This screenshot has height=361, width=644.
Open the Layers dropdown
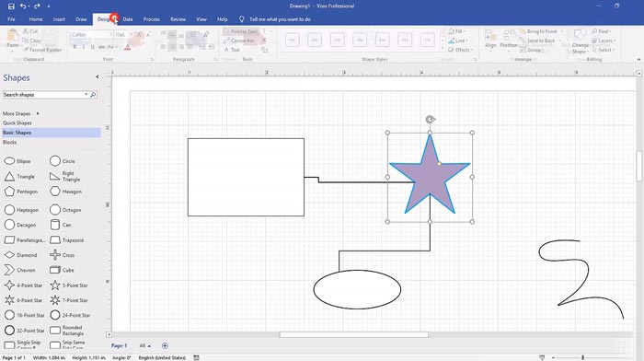point(603,41)
